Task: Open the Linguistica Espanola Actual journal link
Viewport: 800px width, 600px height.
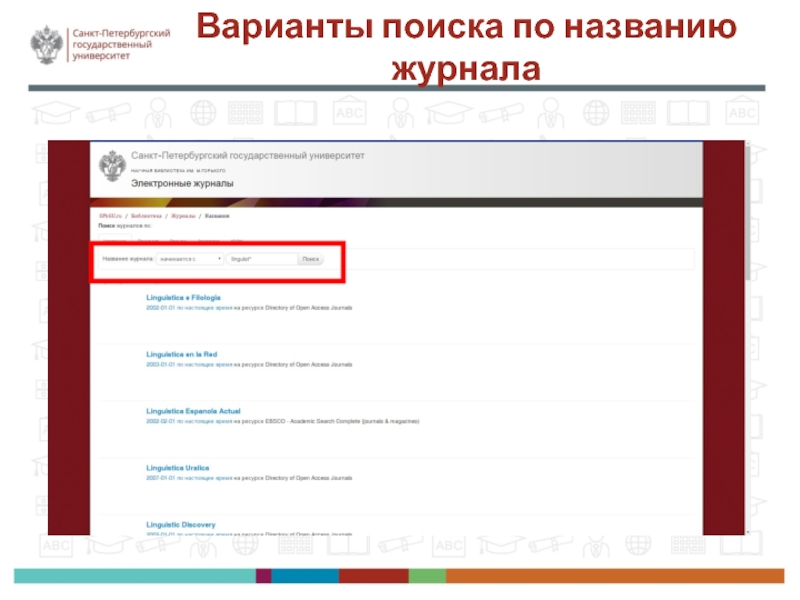Action: (x=193, y=411)
